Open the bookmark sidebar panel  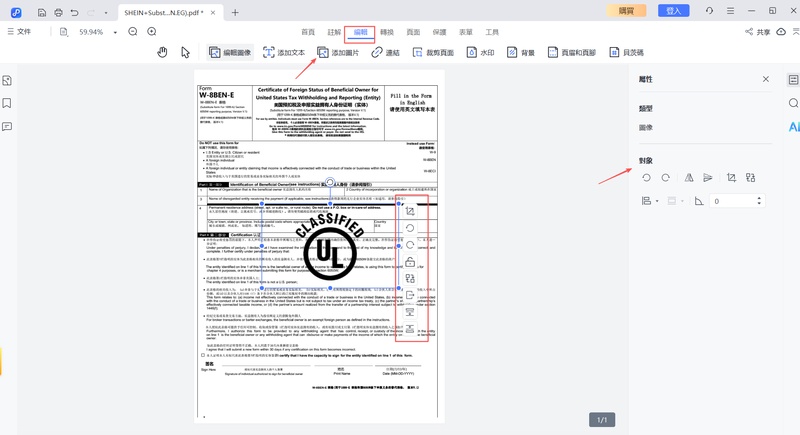(x=7, y=103)
